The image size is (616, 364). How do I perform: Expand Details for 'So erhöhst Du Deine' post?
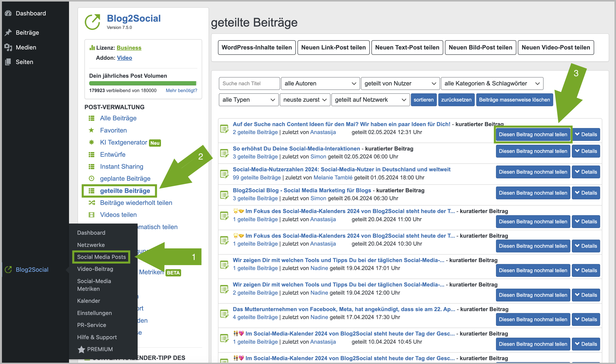(x=586, y=151)
